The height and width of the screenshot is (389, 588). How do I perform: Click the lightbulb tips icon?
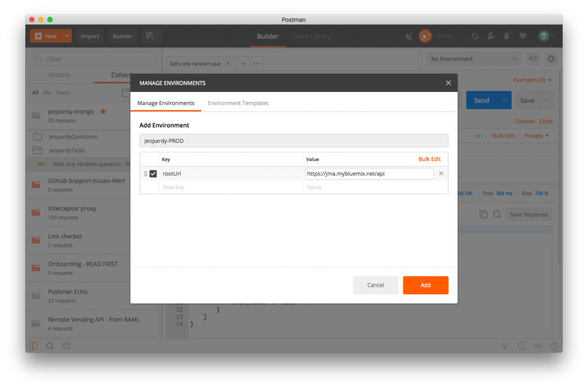[x=504, y=346]
